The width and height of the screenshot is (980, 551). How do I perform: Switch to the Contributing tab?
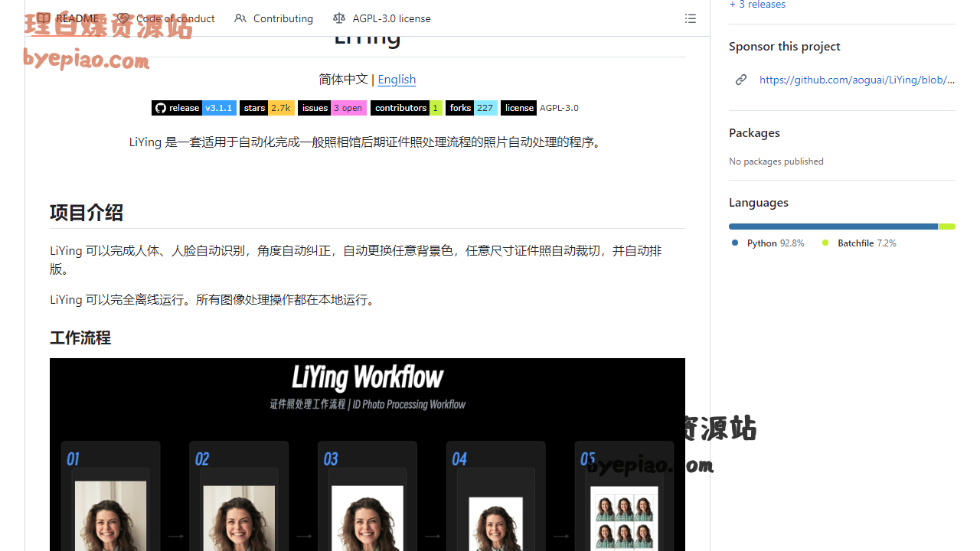tap(273, 18)
